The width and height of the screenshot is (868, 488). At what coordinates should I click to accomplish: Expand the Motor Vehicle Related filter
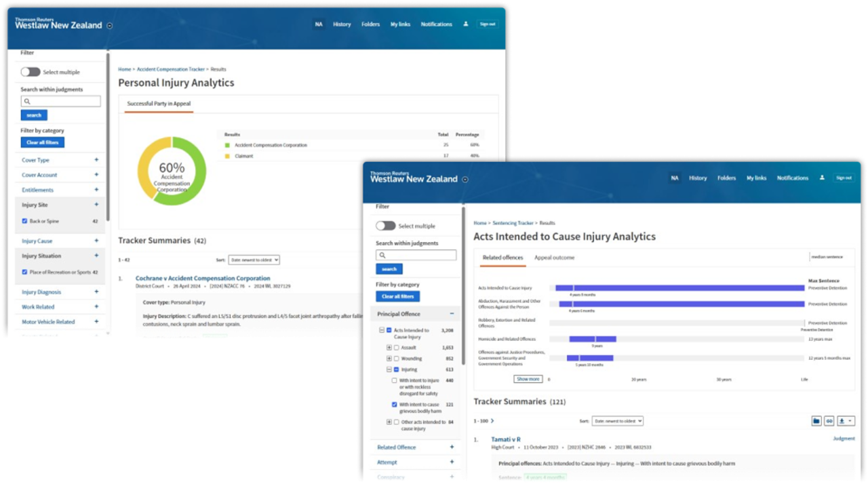[x=96, y=322]
